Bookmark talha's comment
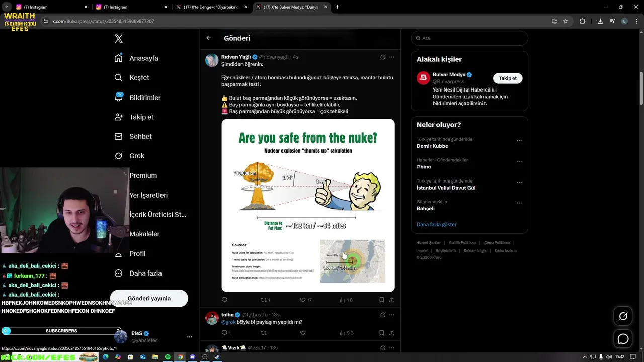 382,333
